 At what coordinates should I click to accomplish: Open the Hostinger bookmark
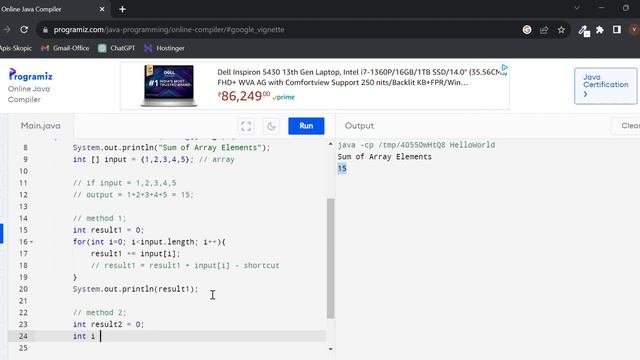pos(164,48)
